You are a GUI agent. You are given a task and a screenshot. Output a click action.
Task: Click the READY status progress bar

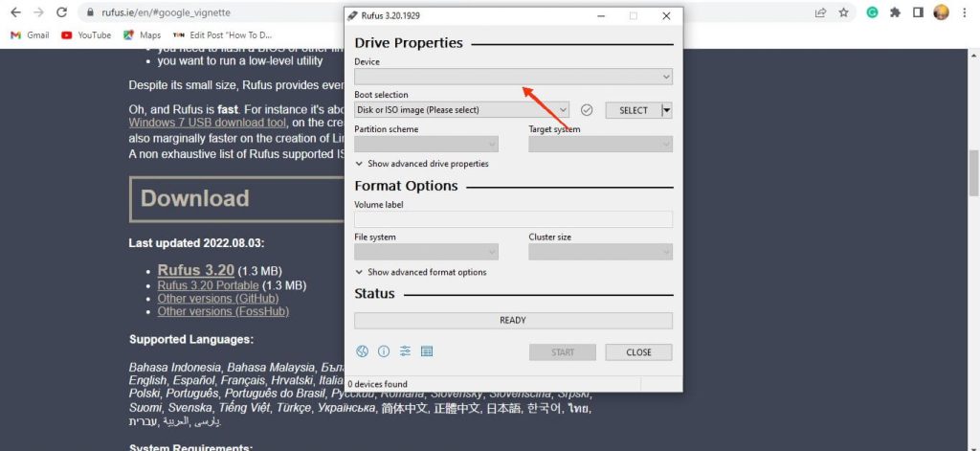click(513, 320)
